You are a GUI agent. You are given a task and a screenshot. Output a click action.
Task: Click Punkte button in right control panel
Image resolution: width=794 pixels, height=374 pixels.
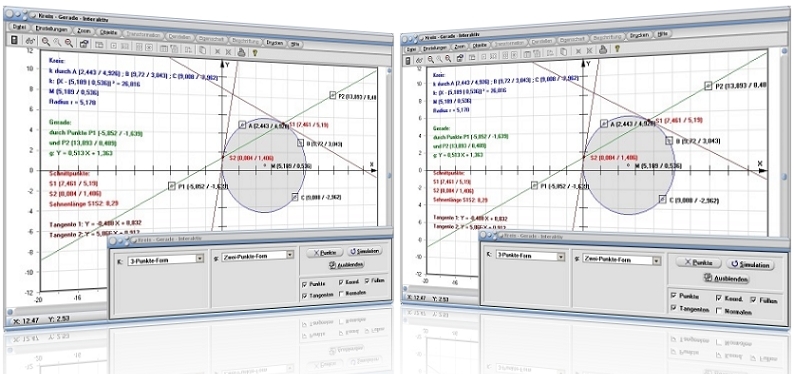699,263
